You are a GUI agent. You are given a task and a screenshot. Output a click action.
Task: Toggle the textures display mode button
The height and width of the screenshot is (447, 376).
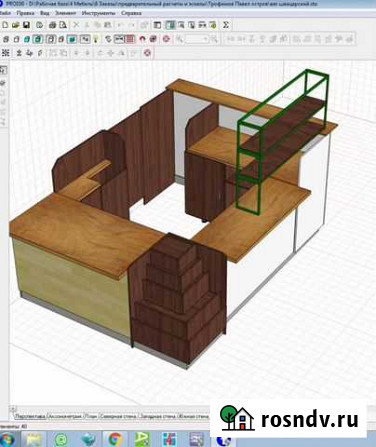click(x=72, y=39)
